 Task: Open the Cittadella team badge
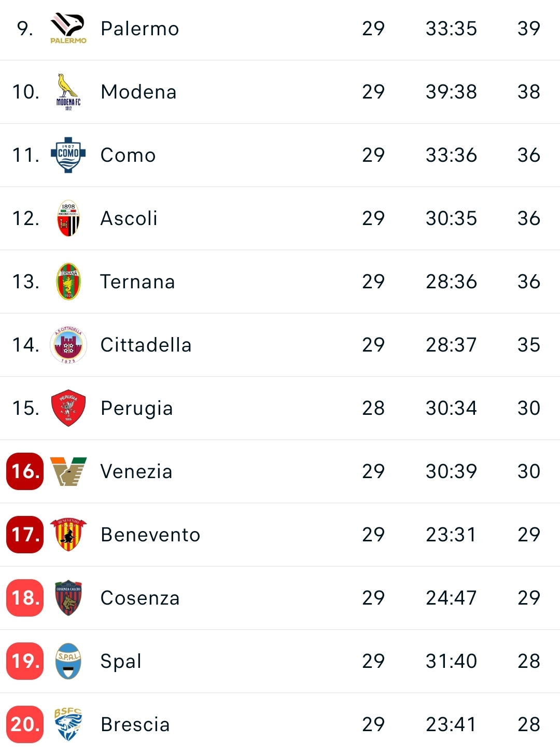68,345
